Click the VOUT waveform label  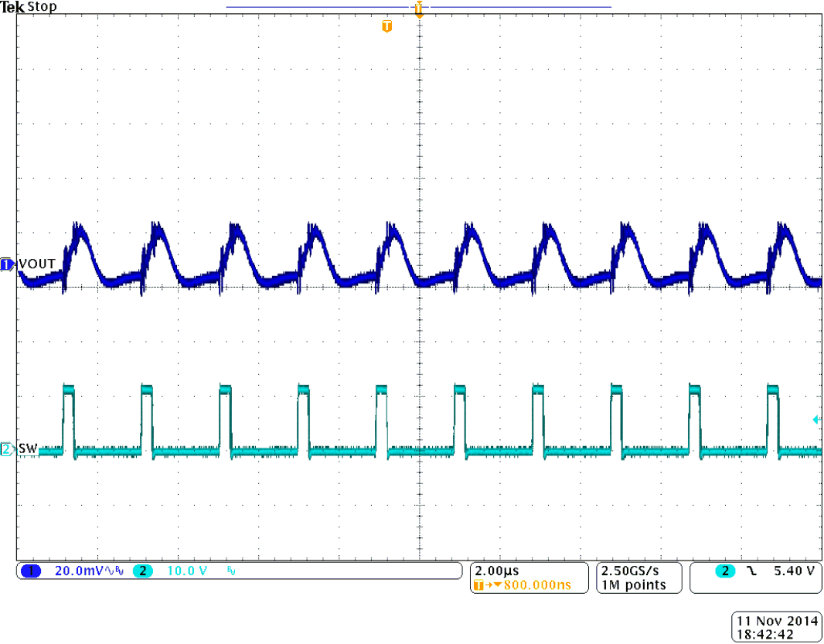[36, 264]
